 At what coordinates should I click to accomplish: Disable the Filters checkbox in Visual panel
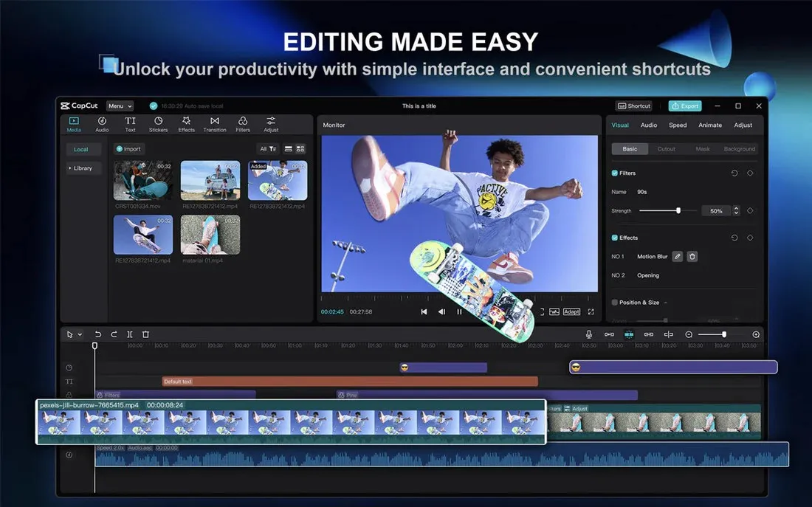615,173
